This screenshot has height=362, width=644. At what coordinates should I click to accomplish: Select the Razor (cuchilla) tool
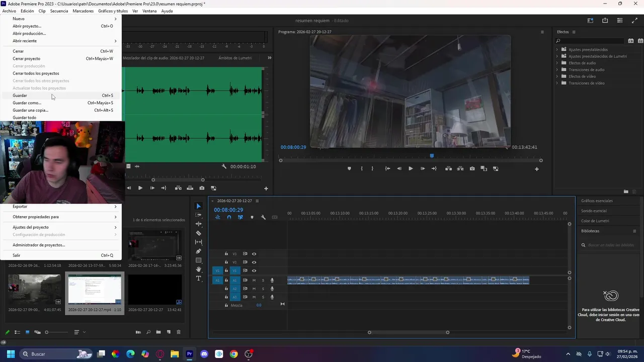click(198, 233)
